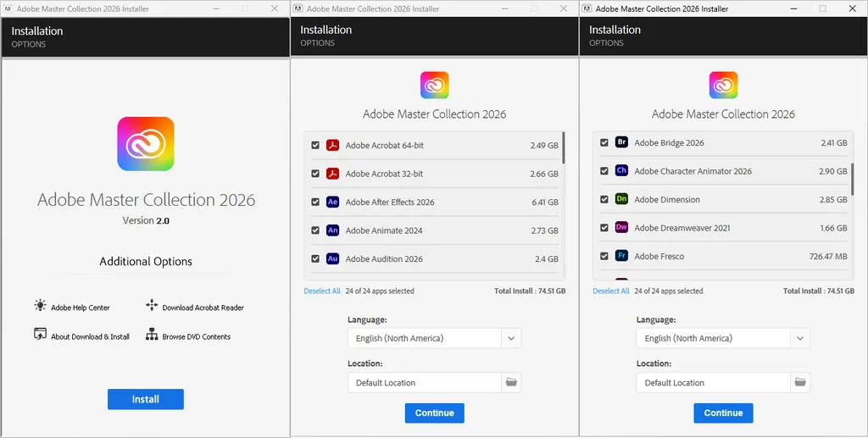Open Browse DVD Contents link text

pyautogui.click(x=197, y=336)
